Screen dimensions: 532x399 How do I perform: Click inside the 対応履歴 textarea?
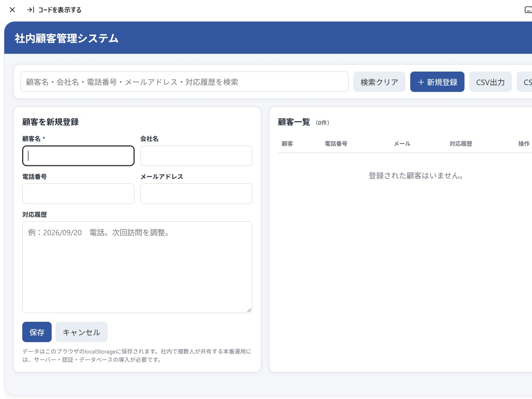[137, 267]
